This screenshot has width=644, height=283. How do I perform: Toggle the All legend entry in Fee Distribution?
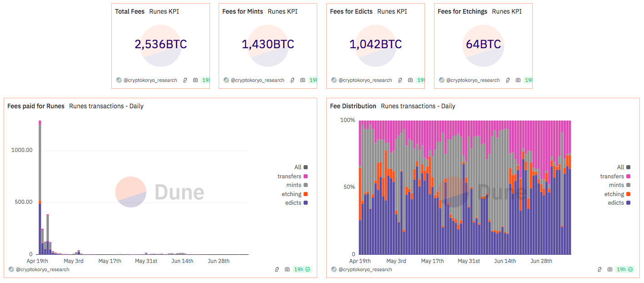(x=624, y=167)
